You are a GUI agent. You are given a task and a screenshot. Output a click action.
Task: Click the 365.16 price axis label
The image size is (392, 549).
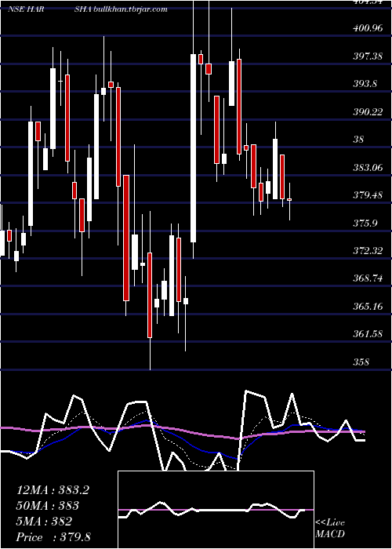tap(368, 307)
